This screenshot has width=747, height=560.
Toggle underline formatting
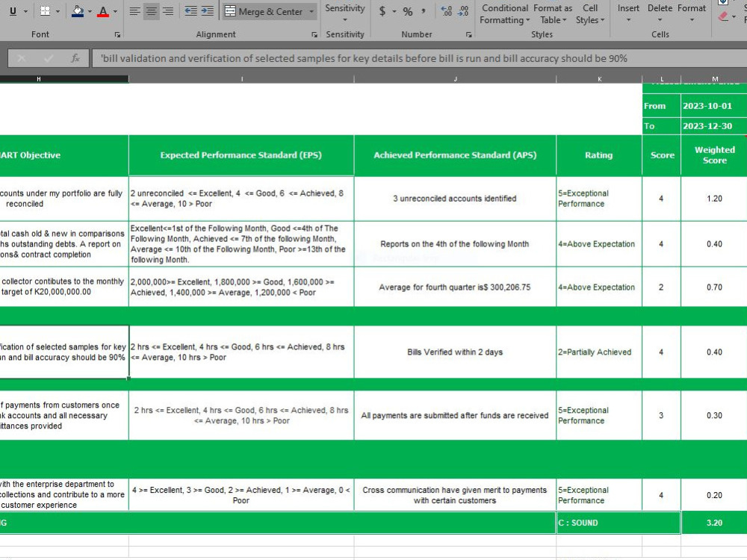13,11
